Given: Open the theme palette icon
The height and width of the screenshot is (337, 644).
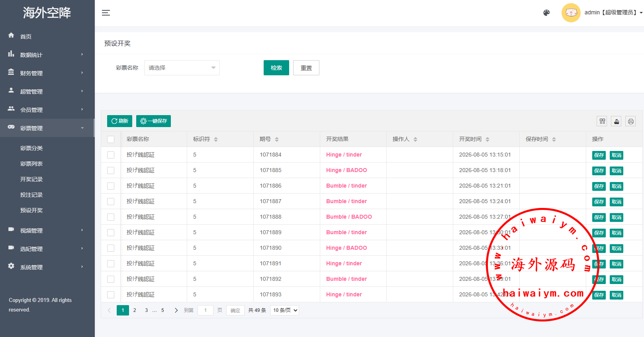Looking at the screenshot, I should tap(546, 13).
